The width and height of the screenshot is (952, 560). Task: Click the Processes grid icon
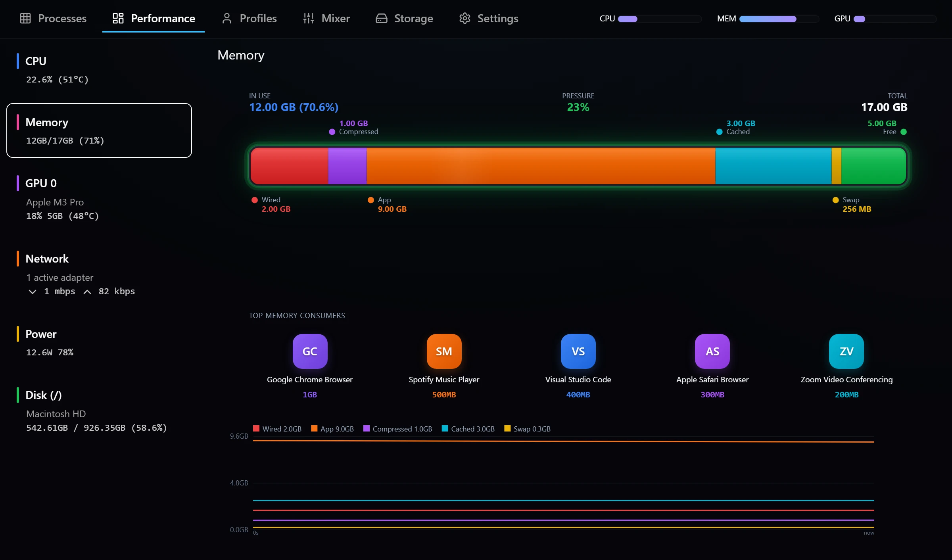pos(25,18)
